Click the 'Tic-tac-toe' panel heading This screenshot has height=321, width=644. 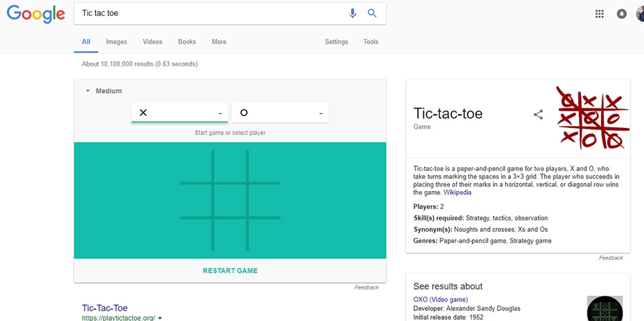click(447, 113)
